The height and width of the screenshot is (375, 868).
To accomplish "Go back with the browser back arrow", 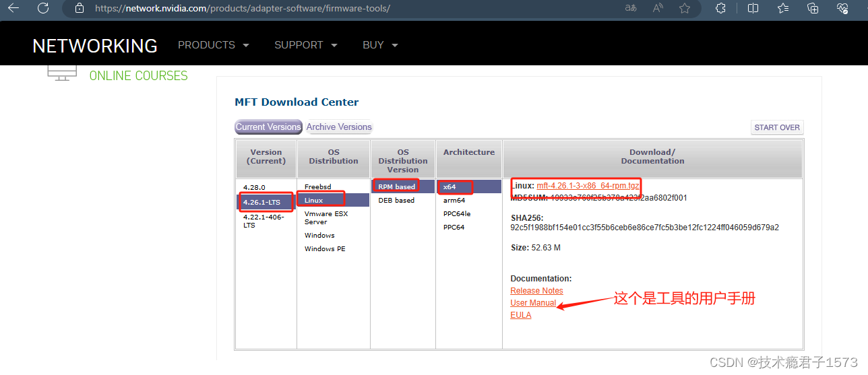I will (13, 9).
